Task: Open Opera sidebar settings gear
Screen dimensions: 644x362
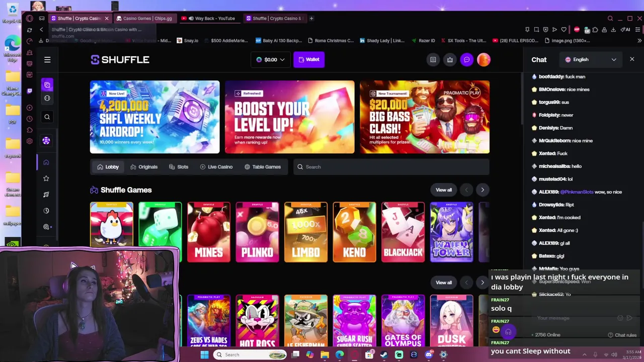Action: point(30,141)
